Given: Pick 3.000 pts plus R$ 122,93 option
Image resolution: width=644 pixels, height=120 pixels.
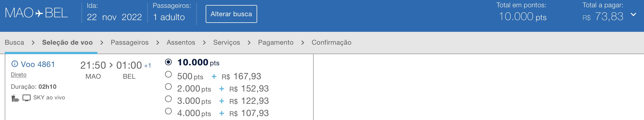Looking at the screenshot, I should click(x=168, y=99).
